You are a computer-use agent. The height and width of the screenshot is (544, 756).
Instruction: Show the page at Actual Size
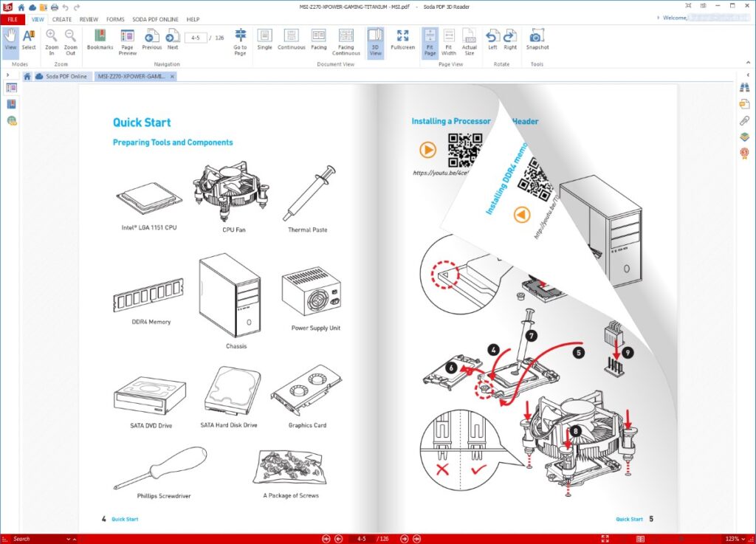click(469, 42)
